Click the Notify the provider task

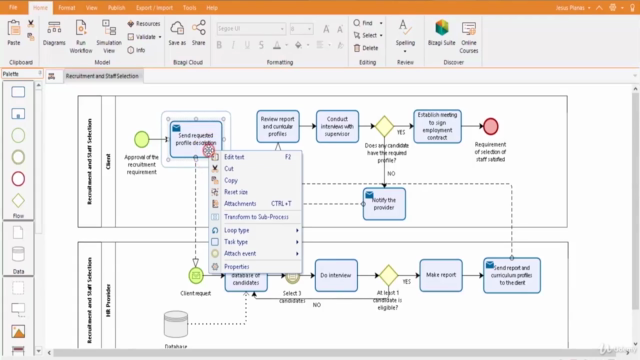[x=384, y=204]
